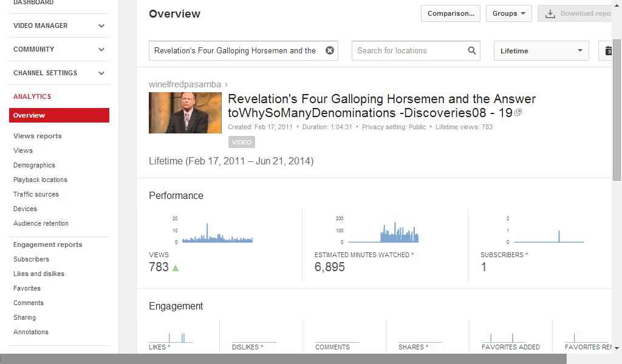The width and height of the screenshot is (622, 364).
Task: Select Analytics in the sidebar
Action: [32, 96]
